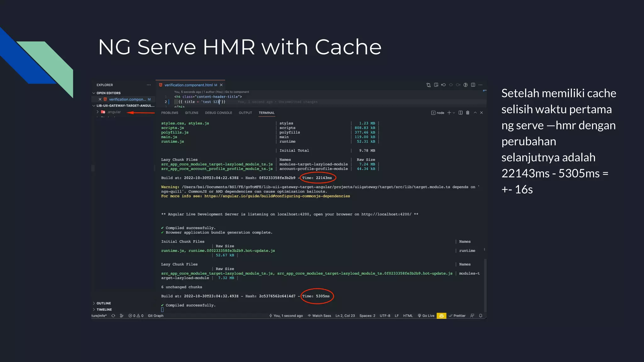Open Git Graph from status bar
Image resolution: width=644 pixels, height=362 pixels.
[156, 316]
